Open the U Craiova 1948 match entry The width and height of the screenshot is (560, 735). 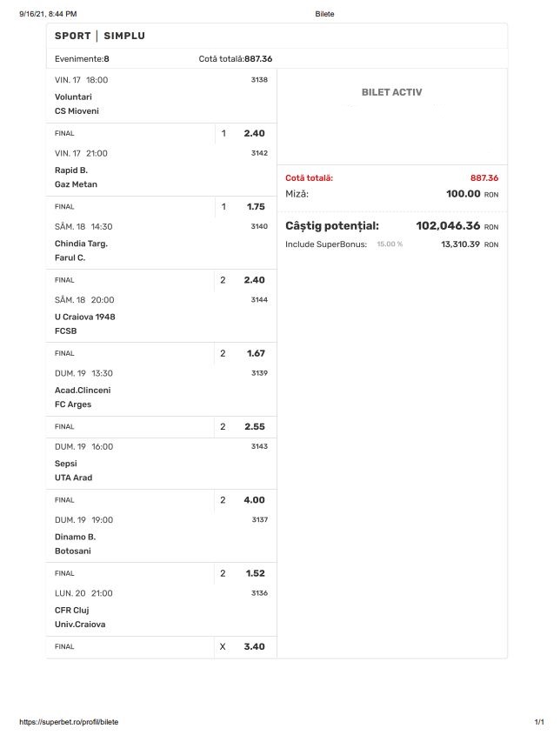[84, 317]
